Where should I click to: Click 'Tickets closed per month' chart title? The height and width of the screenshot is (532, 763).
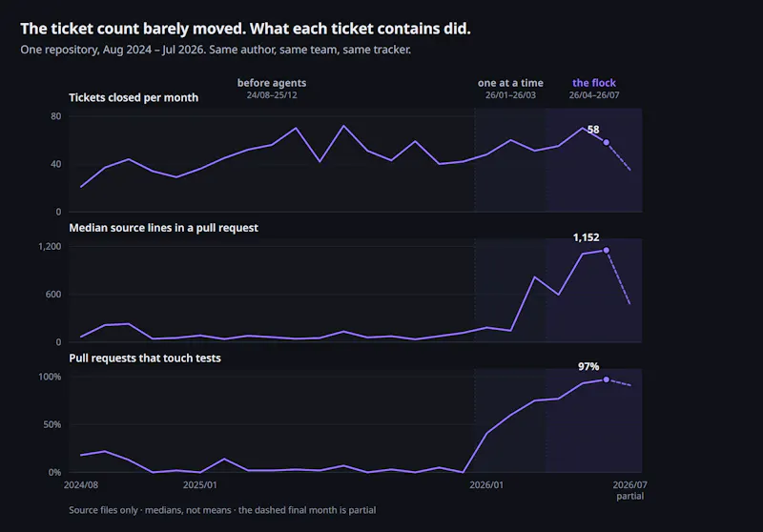[x=134, y=98]
